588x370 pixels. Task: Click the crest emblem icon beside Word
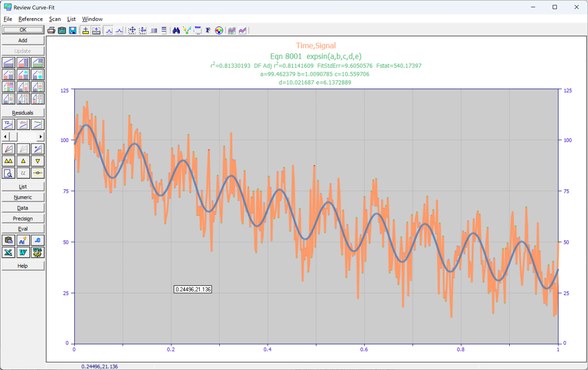38,252
